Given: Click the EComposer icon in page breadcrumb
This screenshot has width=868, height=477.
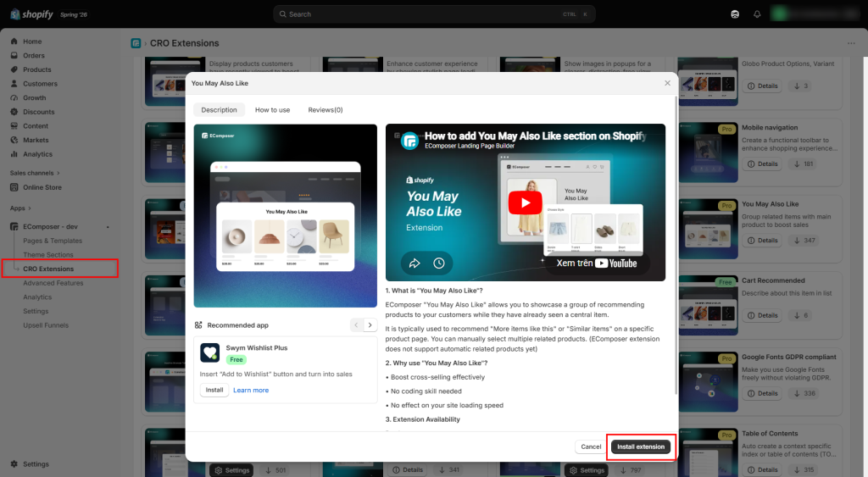Looking at the screenshot, I should click(x=136, y=43).
